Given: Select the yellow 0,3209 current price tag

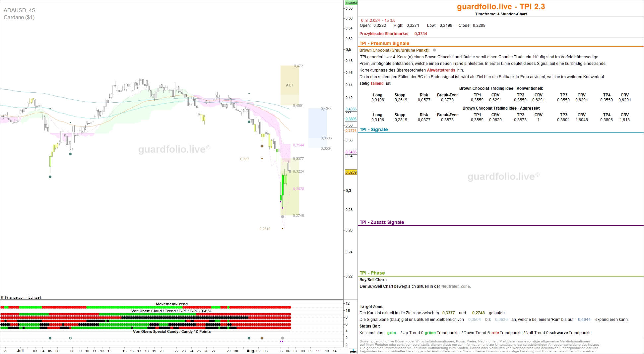Looking at the screenshot, I should (x=351, y=172).
